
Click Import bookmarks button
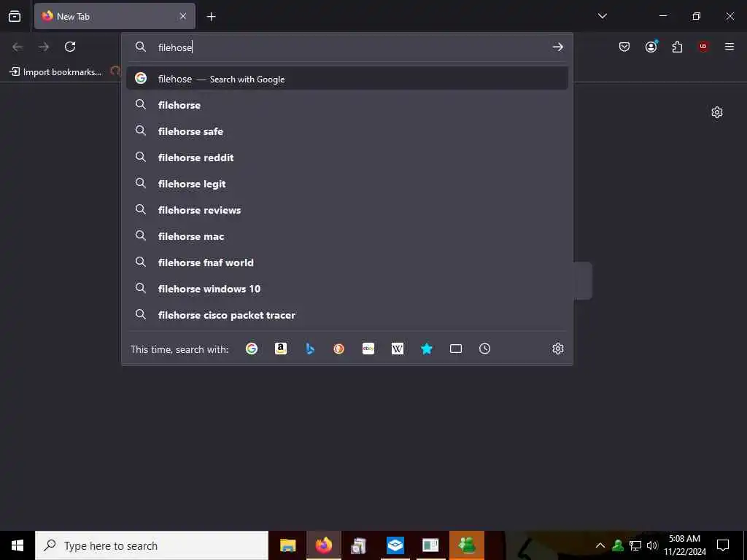pyautogui.click(x=55, y=72)
